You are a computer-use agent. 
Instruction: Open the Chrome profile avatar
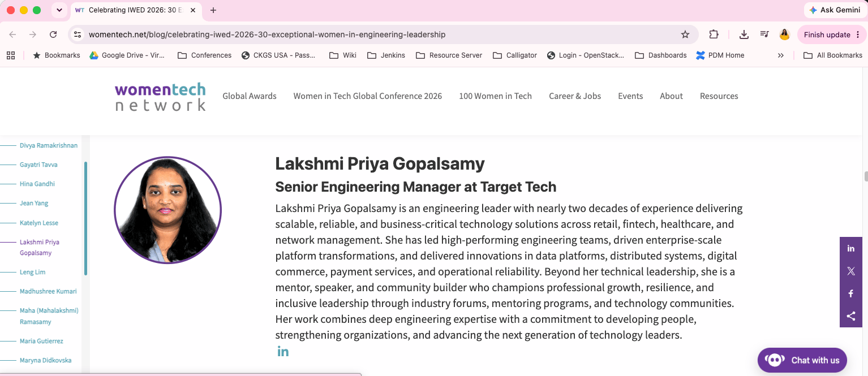click(784, 34)
